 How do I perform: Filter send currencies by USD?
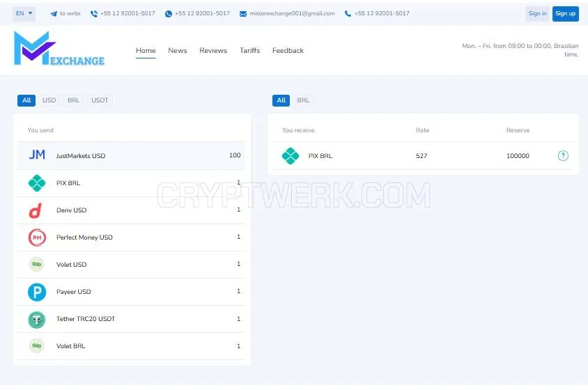coord(49,100)
